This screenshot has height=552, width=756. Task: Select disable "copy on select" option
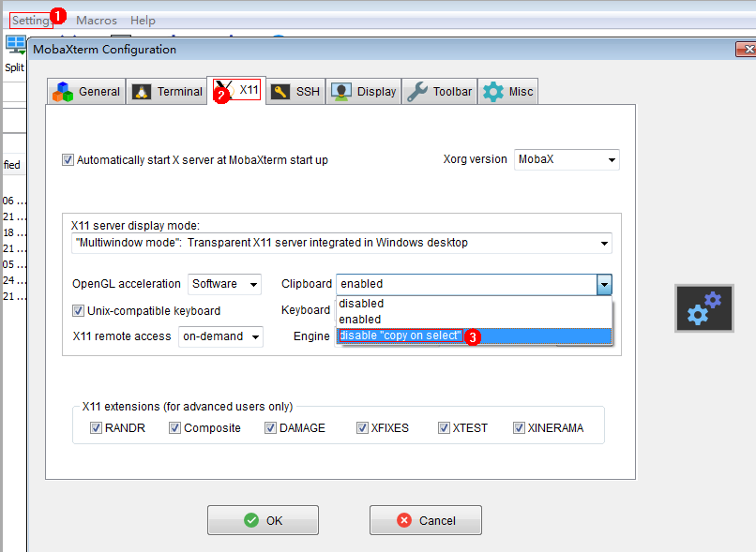coord(474,336)
